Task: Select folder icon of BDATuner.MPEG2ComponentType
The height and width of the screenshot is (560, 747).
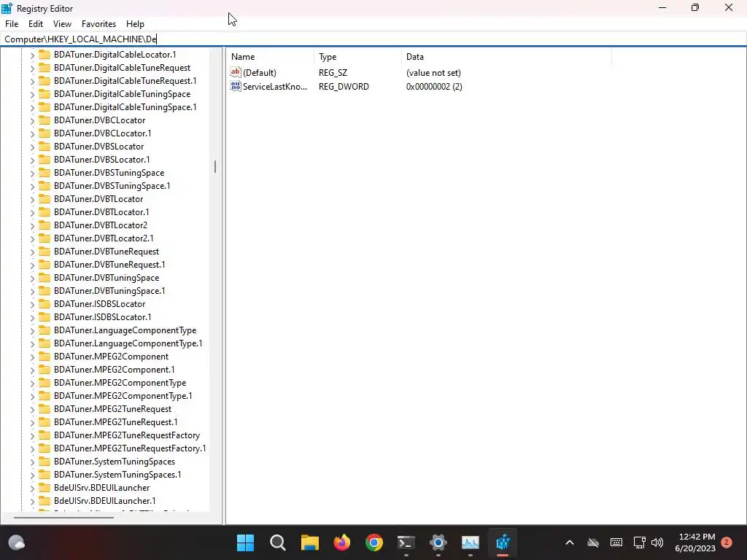Action: tap(44, 382)
